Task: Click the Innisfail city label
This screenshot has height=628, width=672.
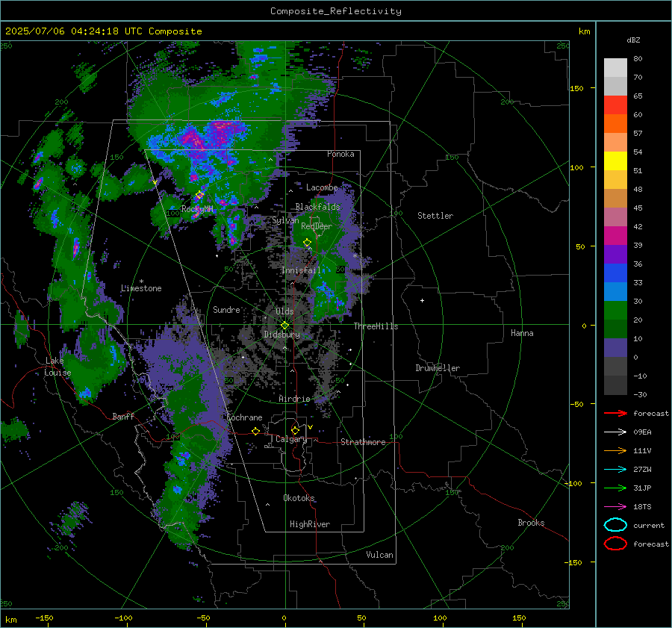Action: [x=301, y=270]
